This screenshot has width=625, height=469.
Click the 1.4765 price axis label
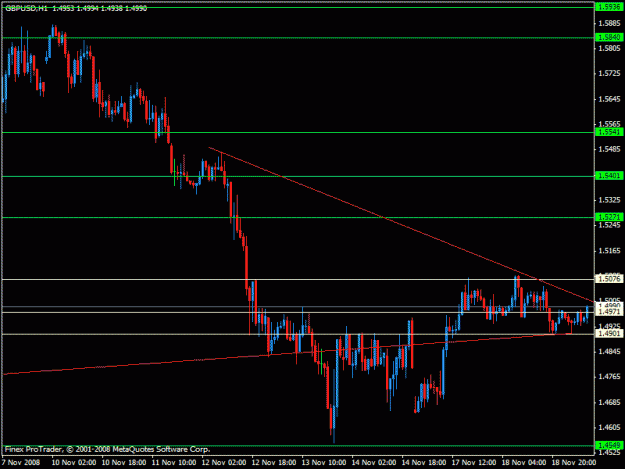point(609,377)
